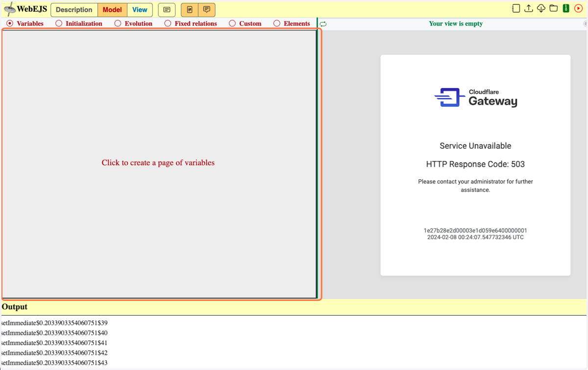
Task: Click to create a page of variables
Action: click(158, 163)
